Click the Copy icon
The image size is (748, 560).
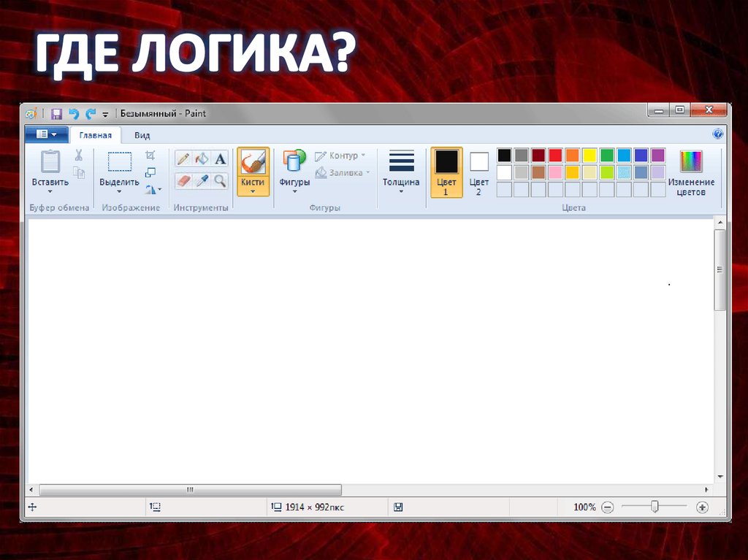coord(79,172)
